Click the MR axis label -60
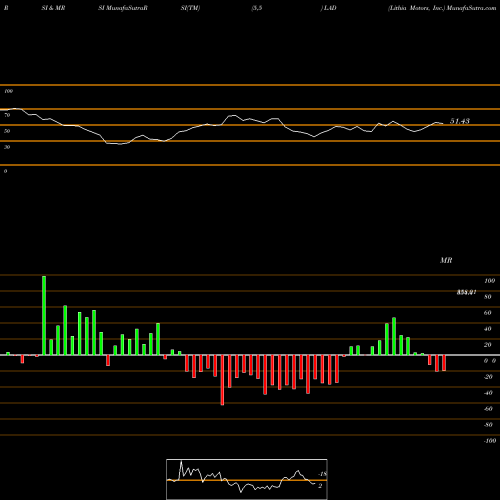 click(x=488, y=409)
